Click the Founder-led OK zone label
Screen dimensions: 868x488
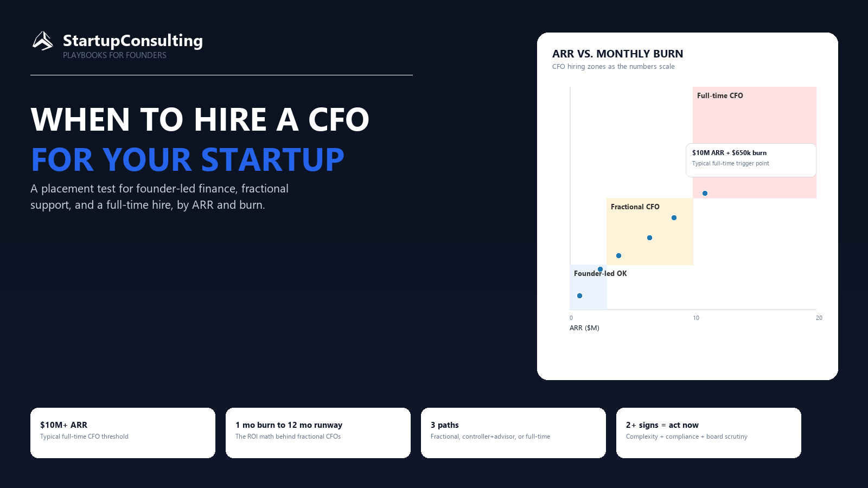click(x=600, y=273)
